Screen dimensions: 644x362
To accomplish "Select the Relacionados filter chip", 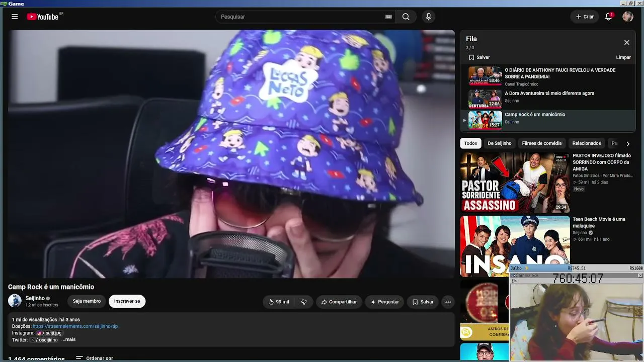I will pyautogui.click(x=587, y=143).
